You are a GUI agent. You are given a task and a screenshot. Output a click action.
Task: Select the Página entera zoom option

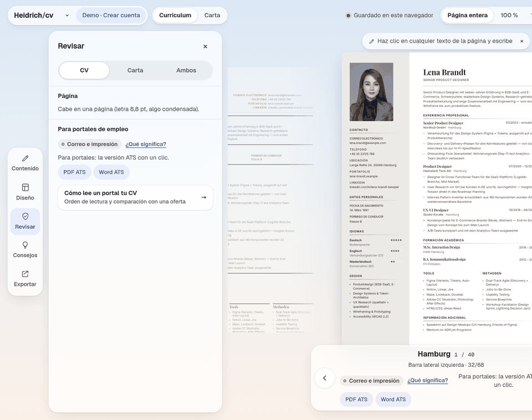(x=467, y=16)
